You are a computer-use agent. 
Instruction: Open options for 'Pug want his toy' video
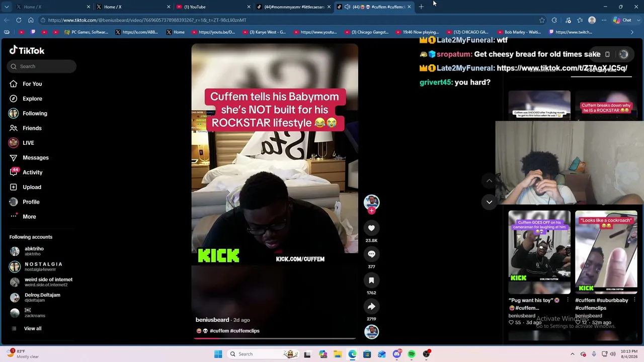(568, 300)
